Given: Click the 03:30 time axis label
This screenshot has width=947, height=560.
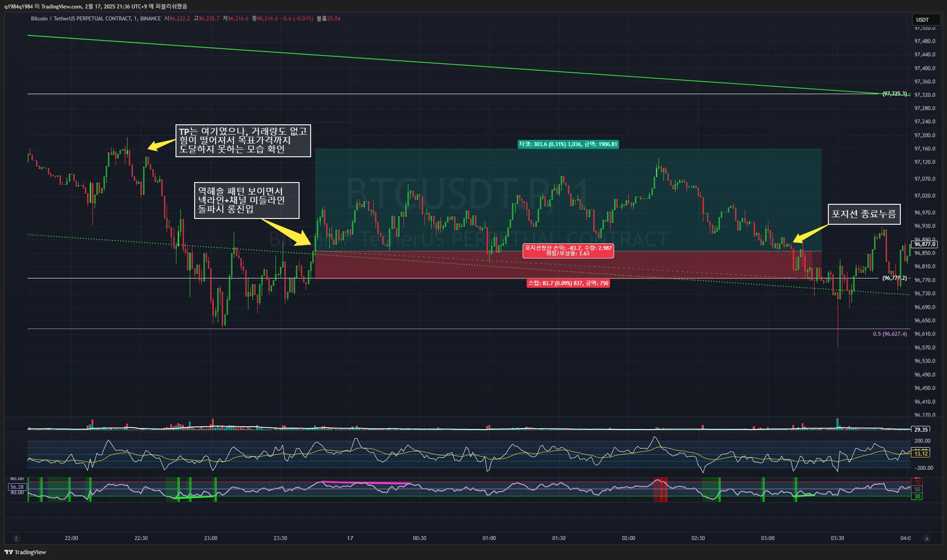Looking at the screenshot, I should tap(837, 538).
